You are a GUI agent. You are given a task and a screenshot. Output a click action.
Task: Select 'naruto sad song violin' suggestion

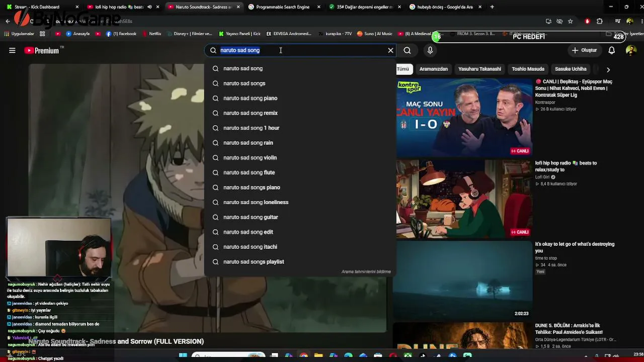pyautogui.click(x=300, y=158)
